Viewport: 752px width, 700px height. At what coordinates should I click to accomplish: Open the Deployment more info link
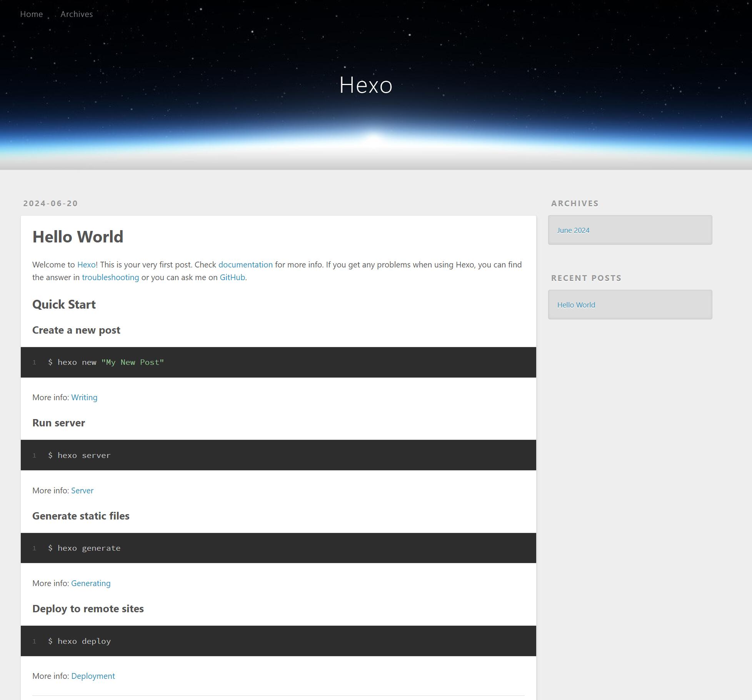pos(93,676)
